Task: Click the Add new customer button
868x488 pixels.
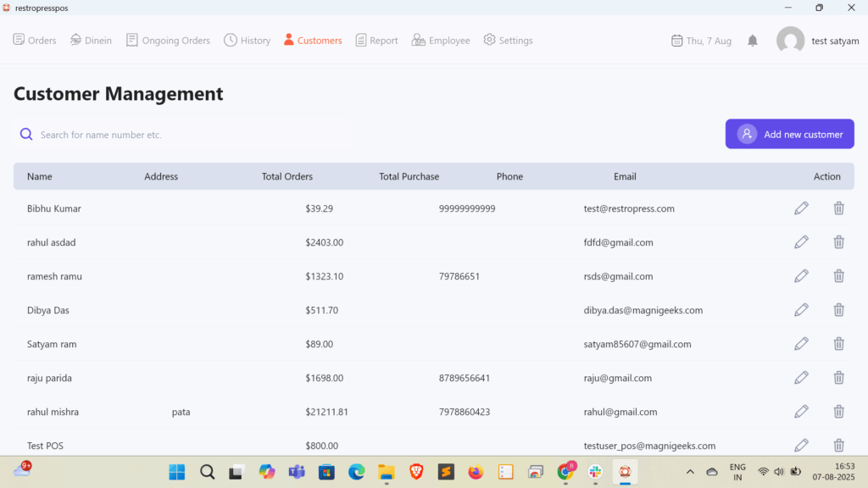Action: tap(789, 134)
